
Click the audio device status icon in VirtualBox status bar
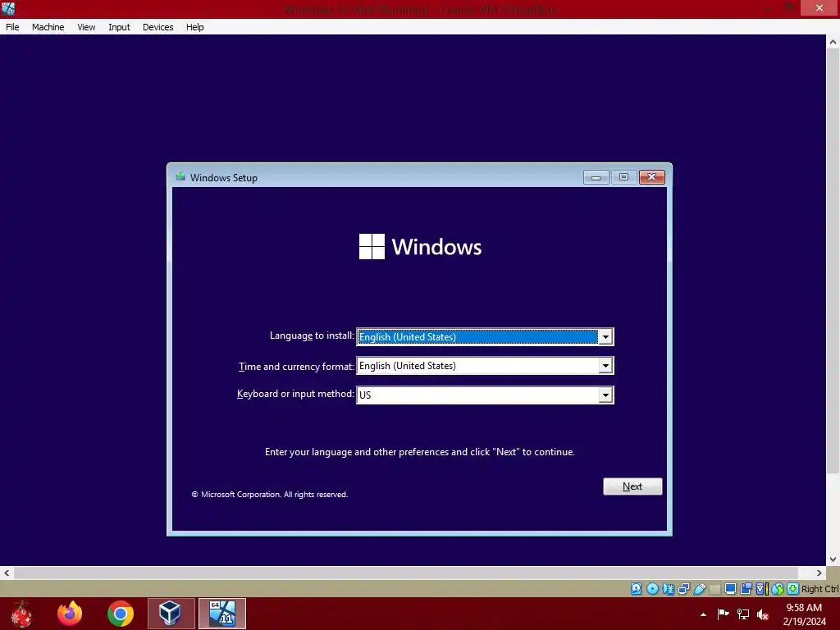(x=668, y=589)
